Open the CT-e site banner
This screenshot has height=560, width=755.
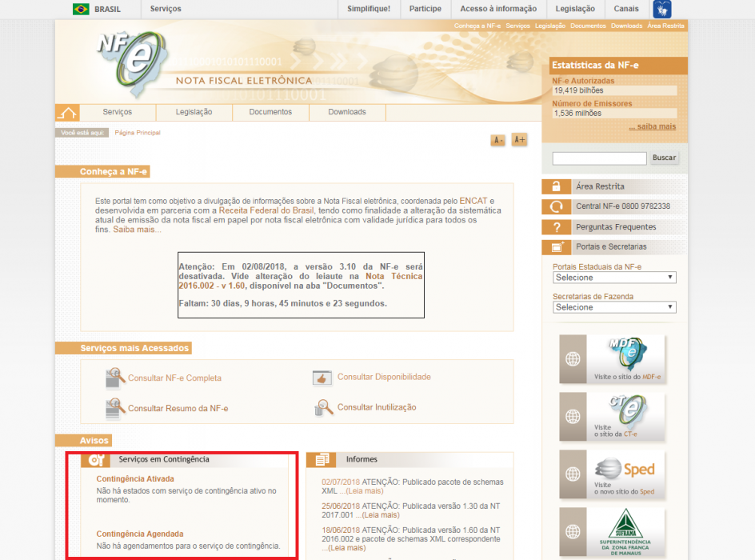(612, 417)
